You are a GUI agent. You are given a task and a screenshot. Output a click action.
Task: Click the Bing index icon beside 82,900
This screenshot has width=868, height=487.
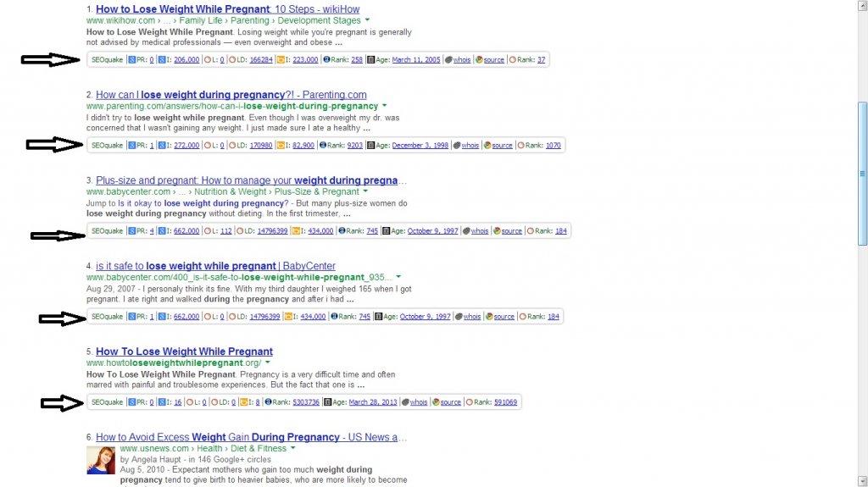point(281,146)
